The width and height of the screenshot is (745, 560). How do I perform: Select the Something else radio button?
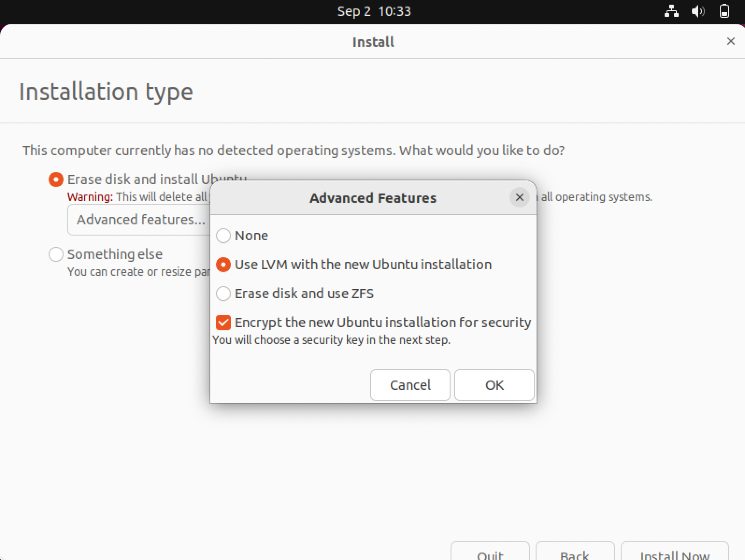tap(56, 254)
